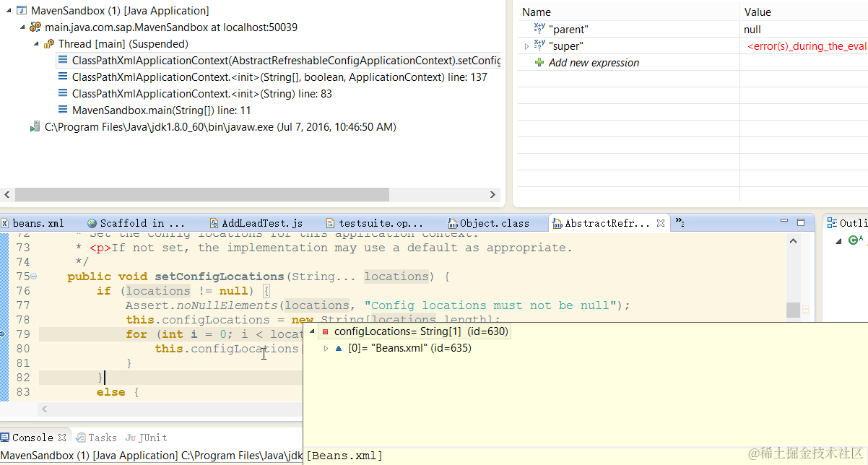Select the Console view tab

point(33,438)
